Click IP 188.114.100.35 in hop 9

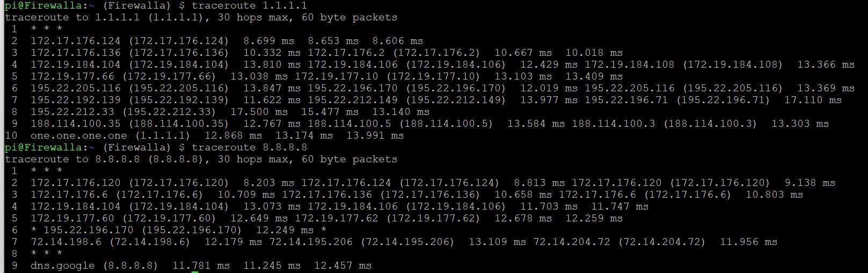pyautogui.click(x=76, y=124)
